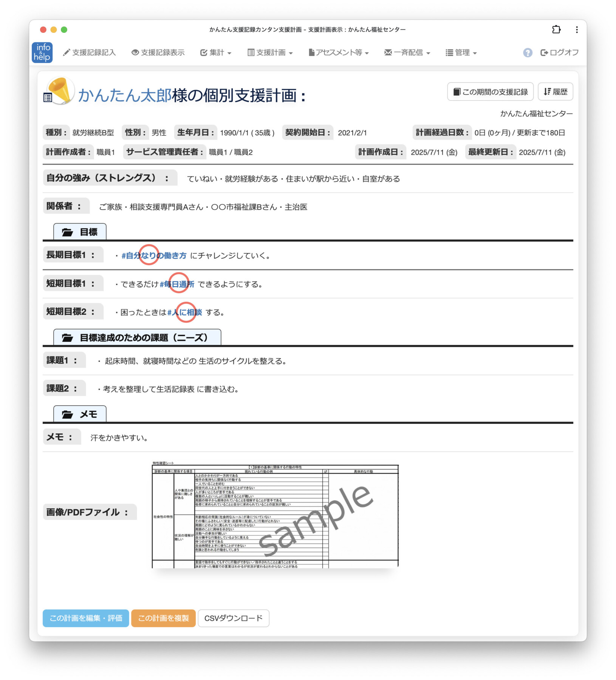The width and height of the screenshot is (616, 680).
Task: Click the birthdate value 1990/1/1 ( 35歳 )
Action: tap(247, 133)
